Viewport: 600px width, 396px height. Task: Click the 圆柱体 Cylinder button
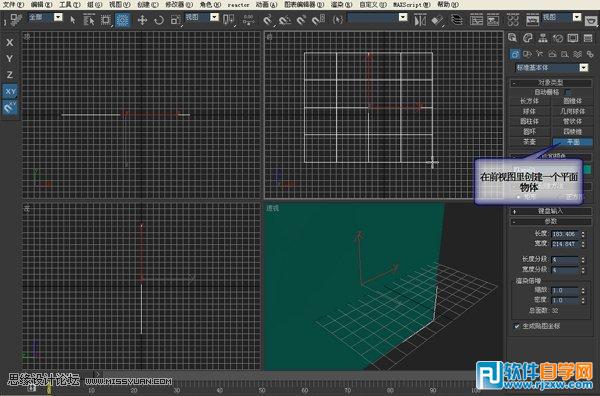(x=530, y=121)
